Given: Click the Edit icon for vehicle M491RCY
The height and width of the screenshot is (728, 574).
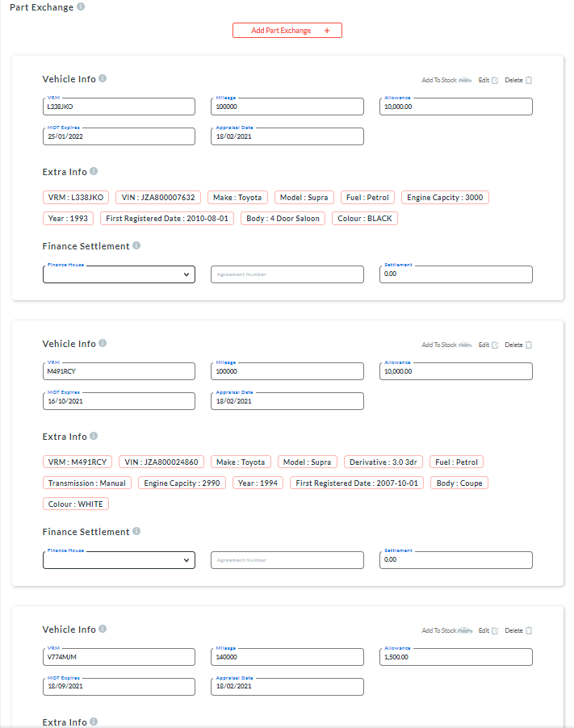Looking at the screenshot, I should pos(495,345).
